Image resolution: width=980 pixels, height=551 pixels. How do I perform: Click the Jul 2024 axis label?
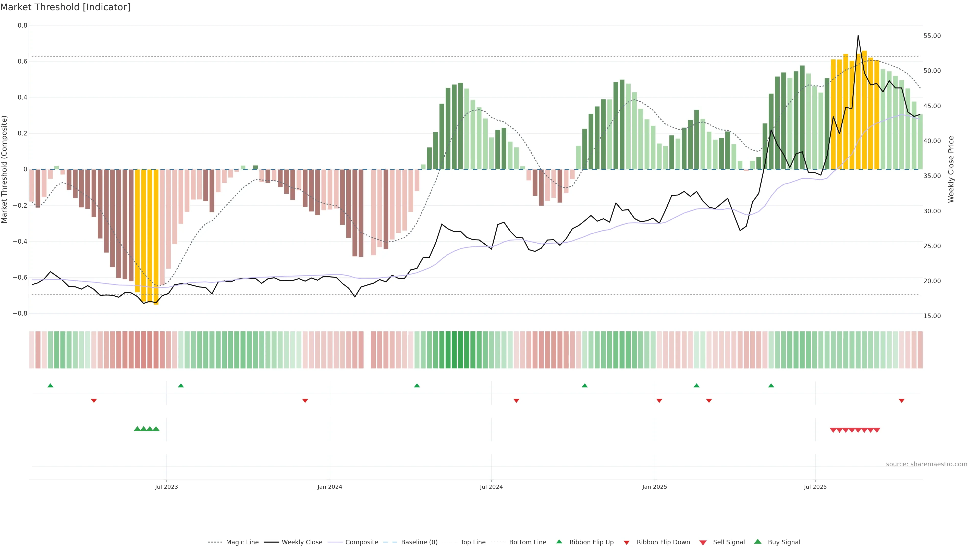[x=491, y=487]
